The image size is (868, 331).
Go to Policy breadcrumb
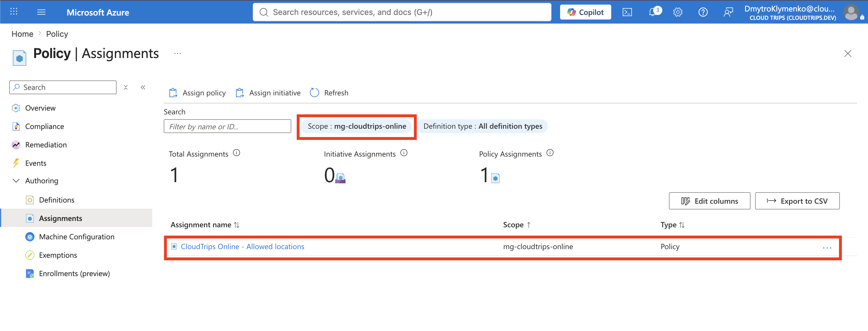[x=57, y=34]
